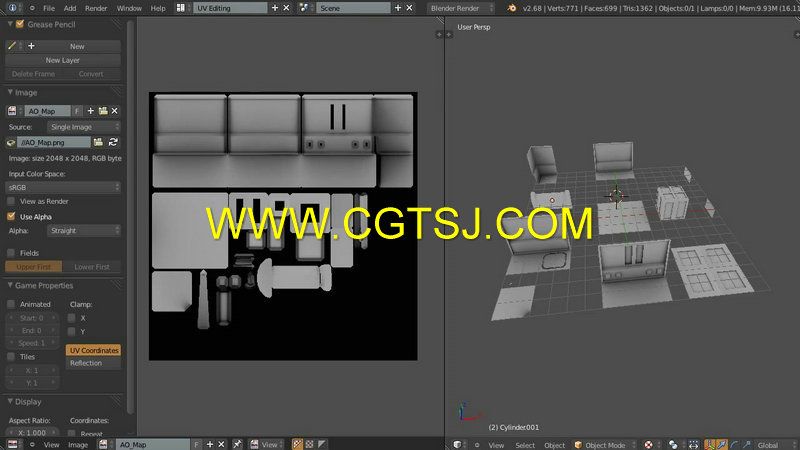Viewport: 800px width, 450px height.
Task: Pack image icon beside file path
Action: tap(11, 142)
